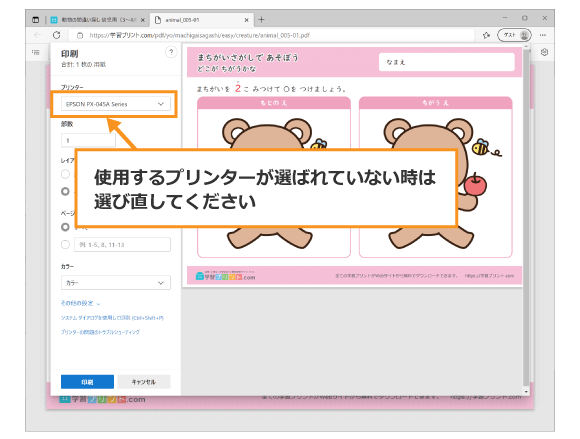Close the animal_005-01 tab

pyautogui.click(x=247, y=20)
